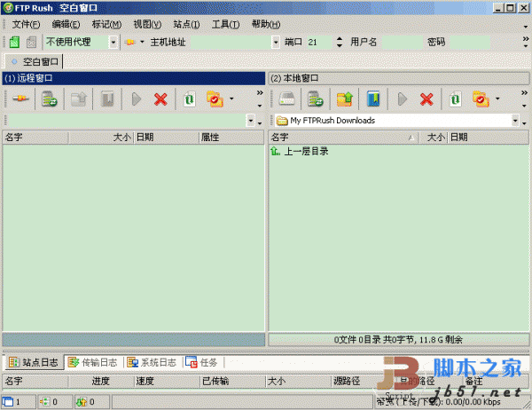The image size is (532, 410).
Task: Click the remote pane red X abort icon
Action: (x=160, y=99)
